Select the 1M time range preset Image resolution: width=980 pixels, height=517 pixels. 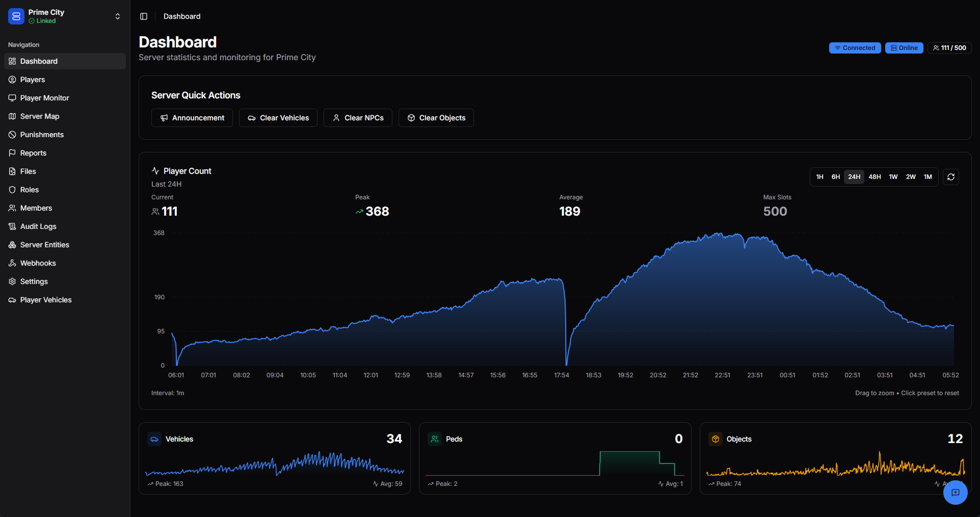[x=928, y=177]
